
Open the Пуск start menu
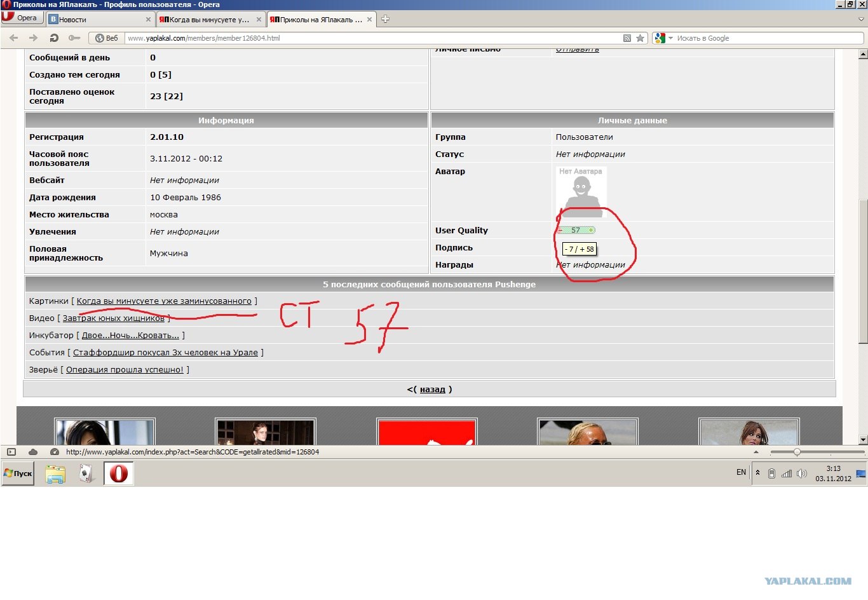18,474
